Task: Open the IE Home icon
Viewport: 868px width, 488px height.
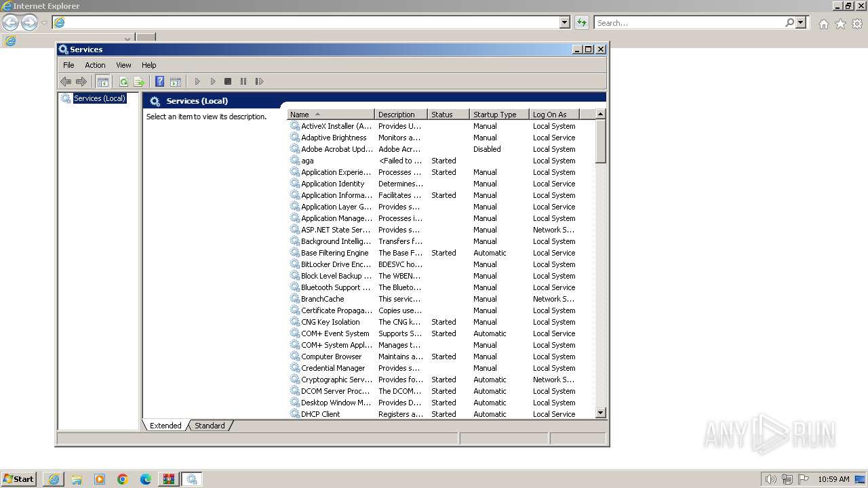Action: (x=823, y=24)
